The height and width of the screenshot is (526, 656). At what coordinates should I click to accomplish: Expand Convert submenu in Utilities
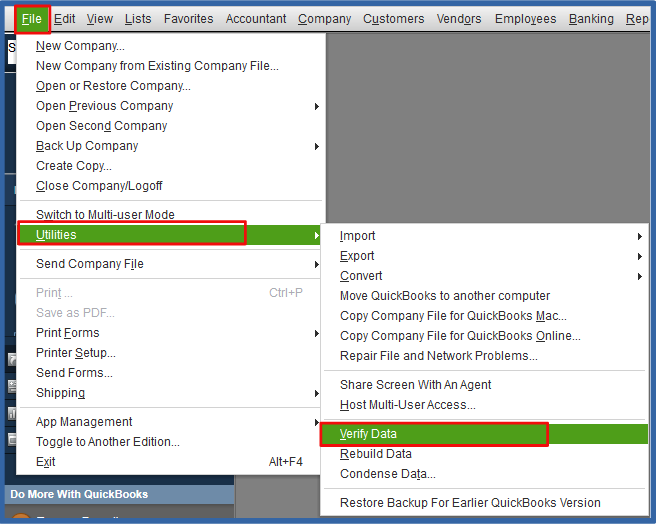484,277
